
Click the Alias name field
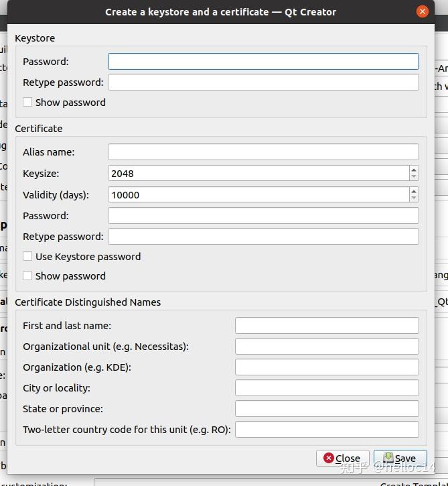coord(263,152)
